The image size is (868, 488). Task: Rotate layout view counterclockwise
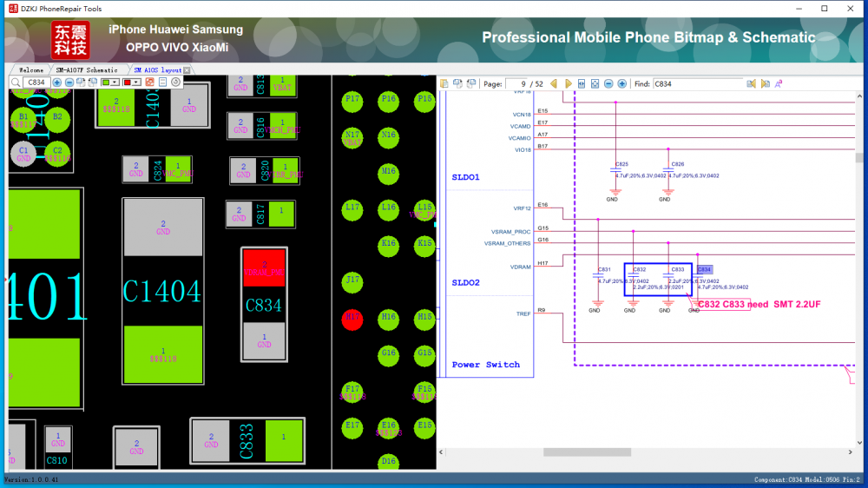click(93, 82)
